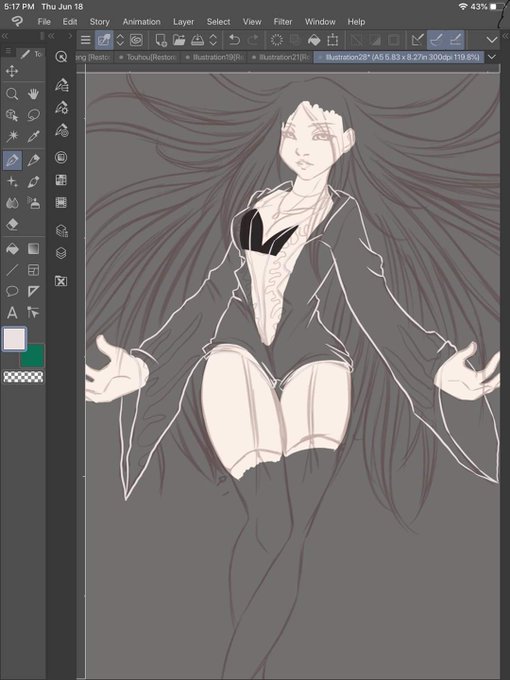
Task: Open the File menu
Action: [44, 22]
